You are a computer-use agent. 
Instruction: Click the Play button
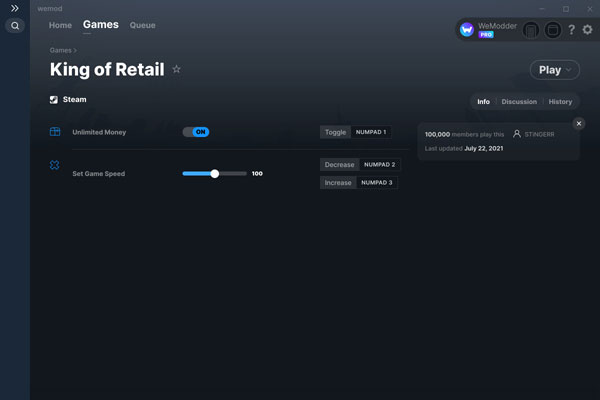pos(554,70)
